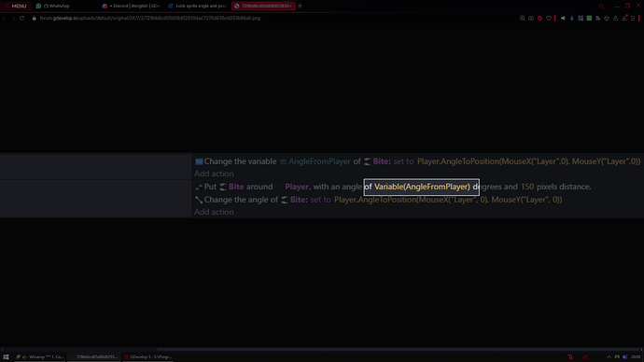Open the Windows Start button

point(6,357)
